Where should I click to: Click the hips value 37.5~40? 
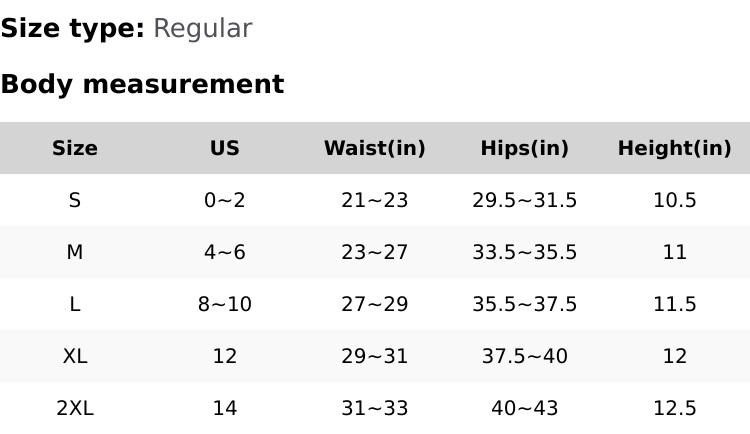tap(525, 356)
